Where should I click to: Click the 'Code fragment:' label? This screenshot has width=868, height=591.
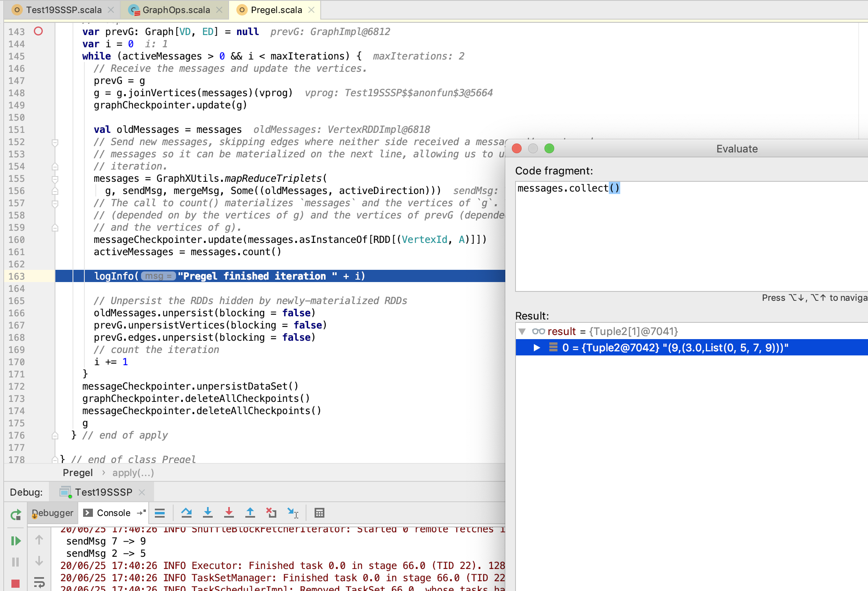(x=554, y=171)
